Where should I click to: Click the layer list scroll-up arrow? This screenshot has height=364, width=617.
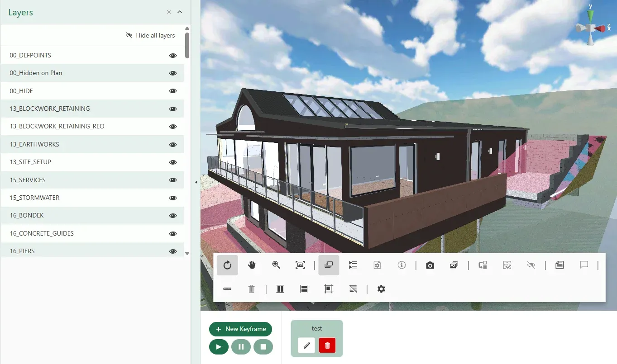tap(187, 28)
